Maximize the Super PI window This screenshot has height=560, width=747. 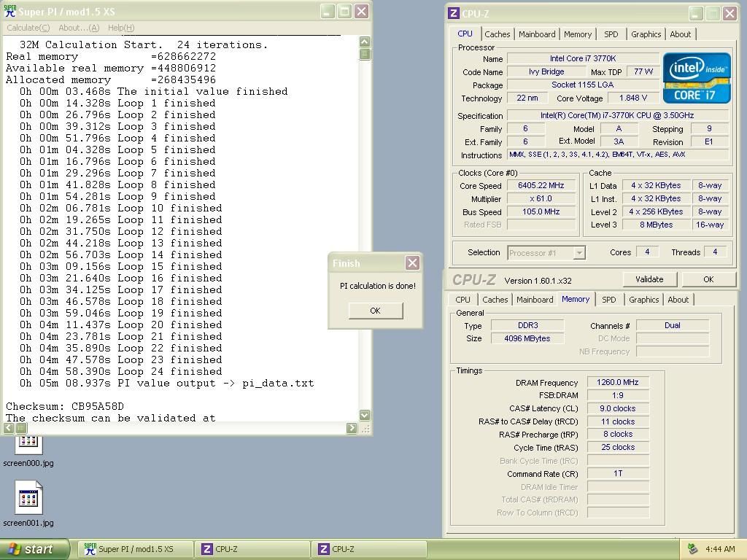pos(344,12)
